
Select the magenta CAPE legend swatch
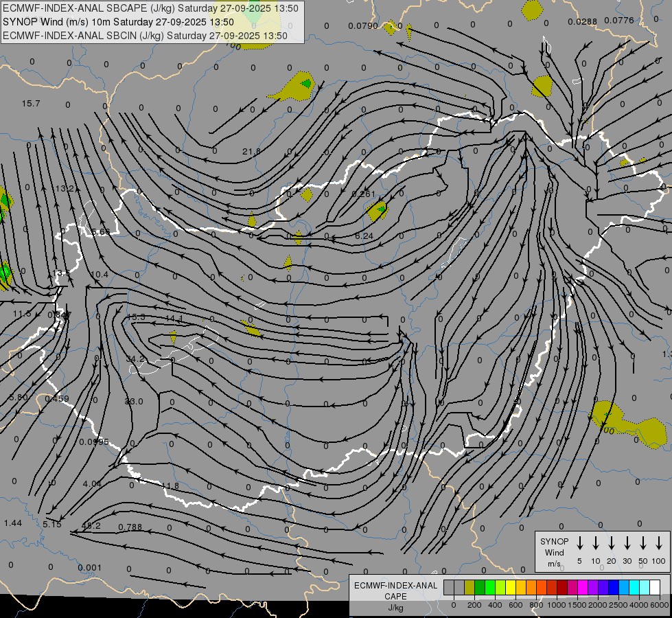pyautogui.click(x=583, y=588)
